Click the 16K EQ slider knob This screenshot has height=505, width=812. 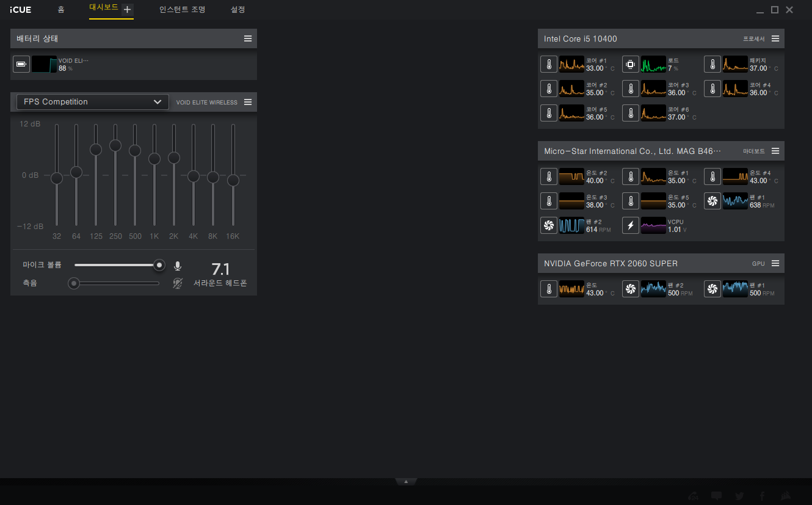233,180
